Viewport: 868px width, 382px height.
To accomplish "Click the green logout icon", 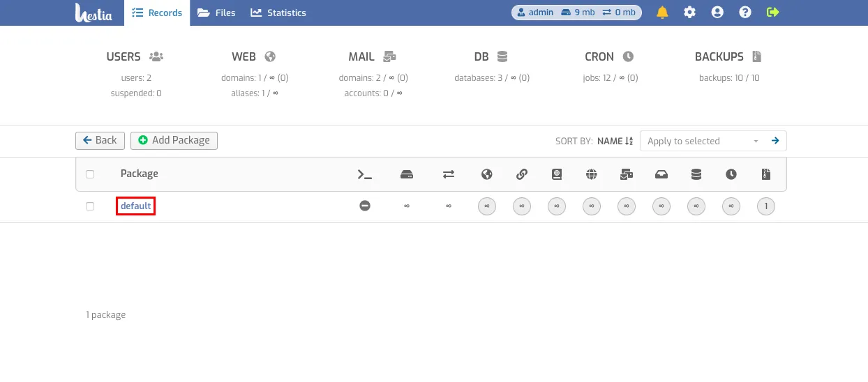I will [x=772, y=13].
